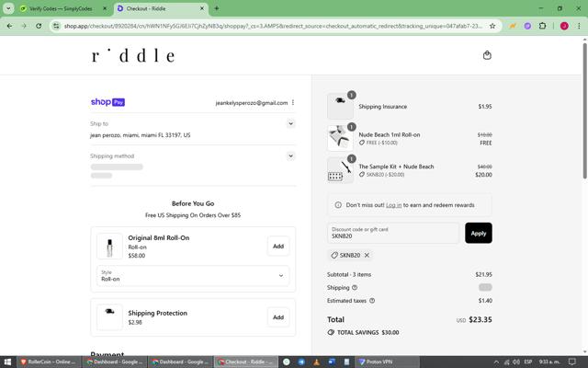Click TOTAL SAVINGS $30.00 text
This screenshot has width=588, height=368.
(367, 332)
